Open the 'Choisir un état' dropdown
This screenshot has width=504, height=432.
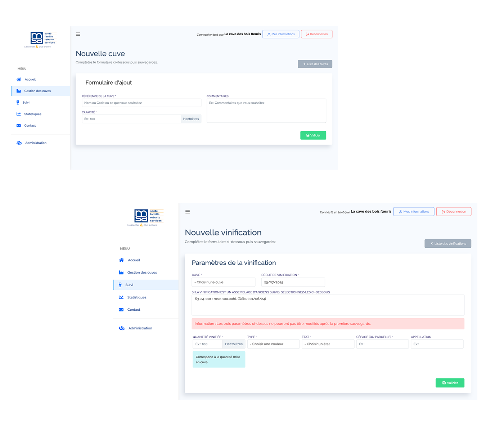tap(328, 344)
